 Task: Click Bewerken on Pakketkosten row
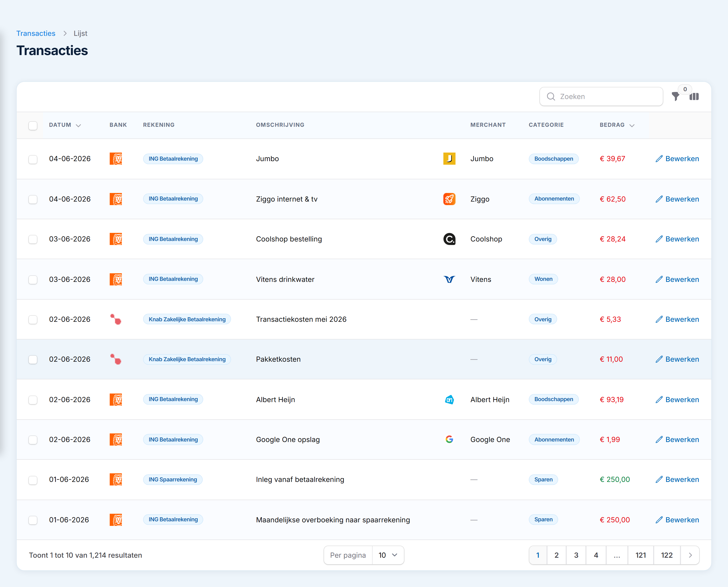click(x=677, y=359)
